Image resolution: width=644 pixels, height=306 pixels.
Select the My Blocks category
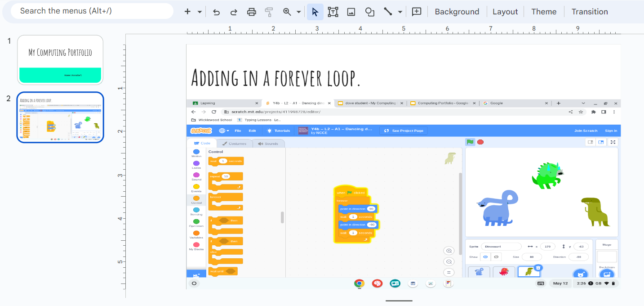click(196, 247)
